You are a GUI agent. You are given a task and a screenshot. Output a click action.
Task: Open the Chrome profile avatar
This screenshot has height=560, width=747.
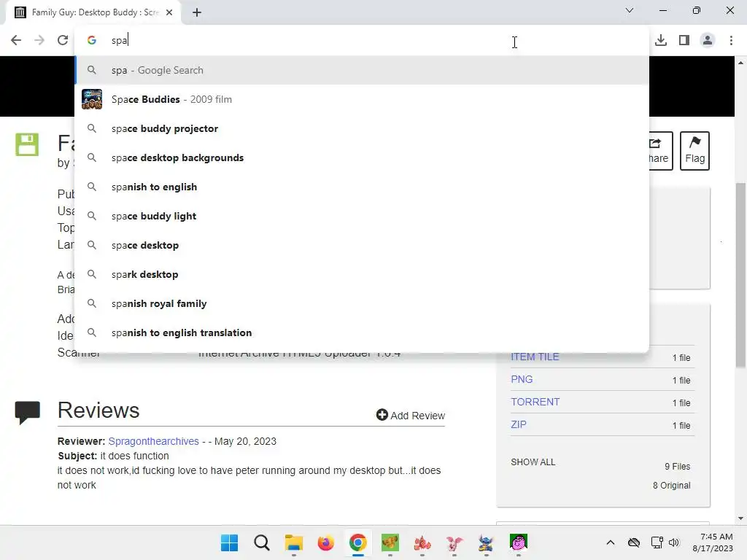tap(708, 40)
